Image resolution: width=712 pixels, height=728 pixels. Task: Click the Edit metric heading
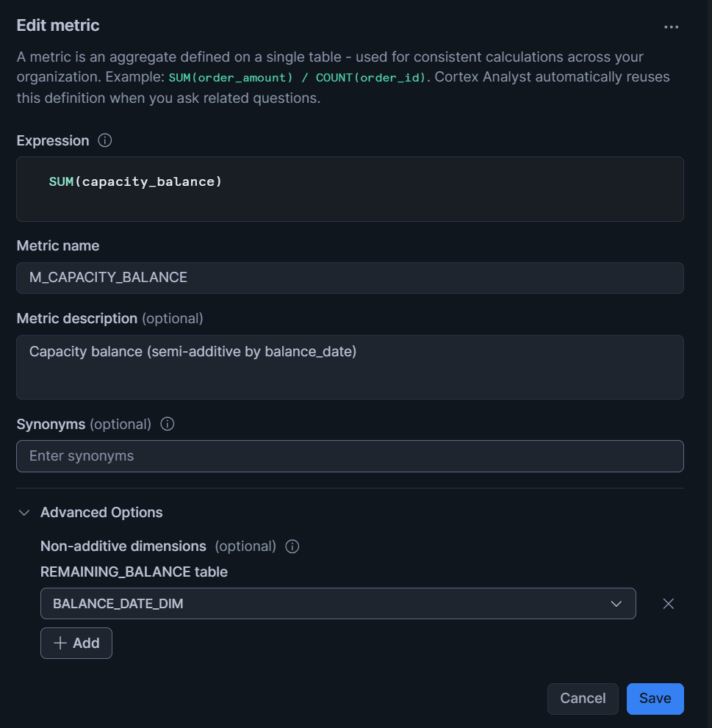tap(58, 26)
